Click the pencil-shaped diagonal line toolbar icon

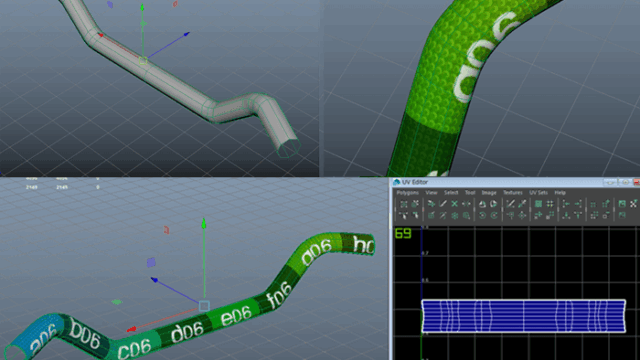(x=443, y=204)
